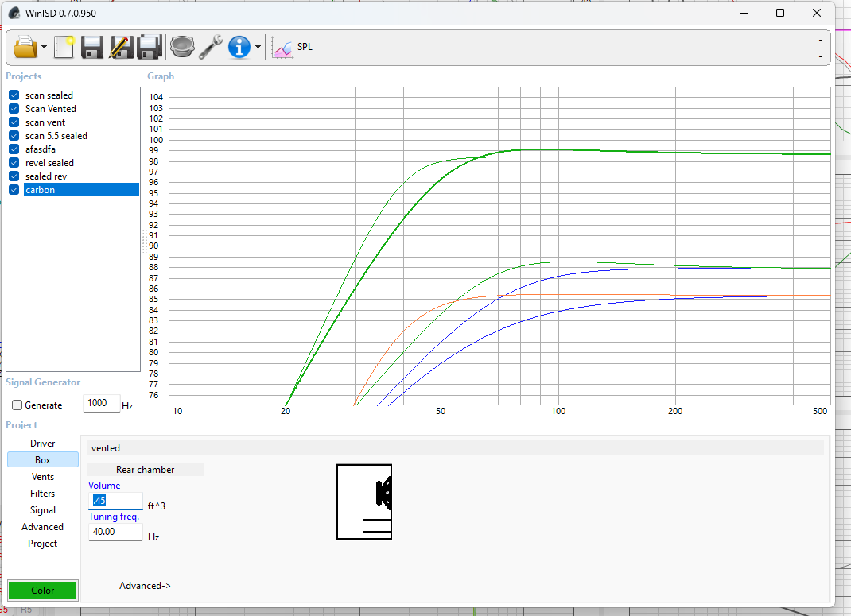851x616 pixels.
Task: Click the Volume input field
Action: [x=115, y=501]
